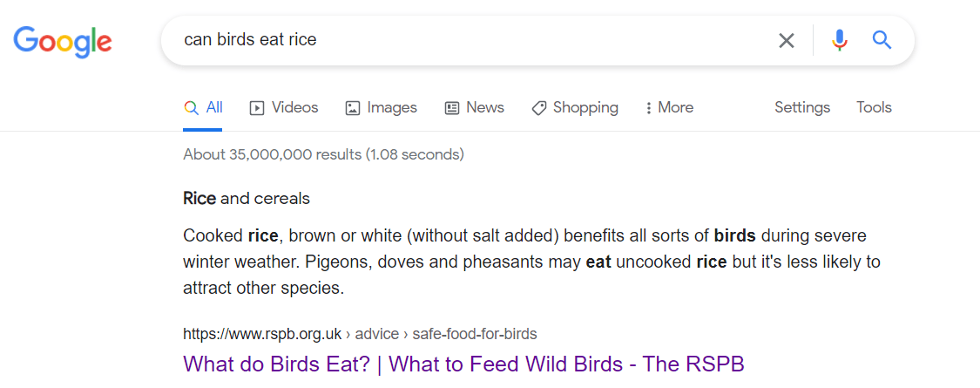
Task: Clear search with the X icon
Action: 787,41
